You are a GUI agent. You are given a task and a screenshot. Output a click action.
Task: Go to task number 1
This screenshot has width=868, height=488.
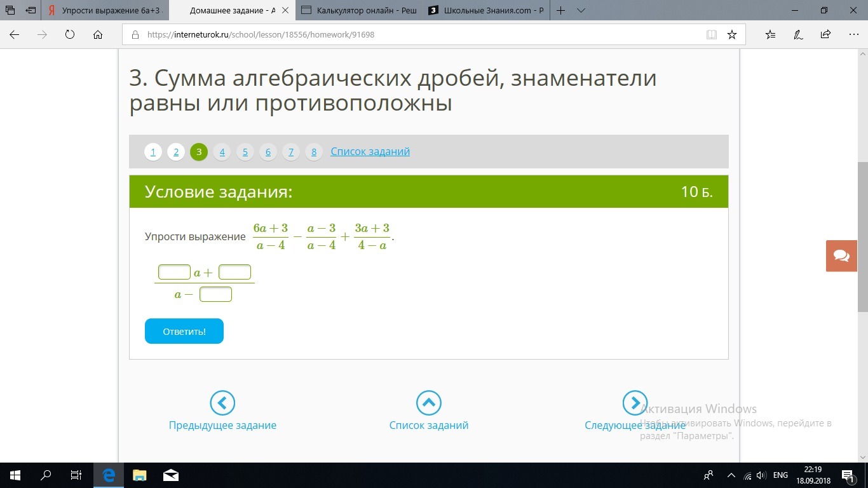(153, 152)
